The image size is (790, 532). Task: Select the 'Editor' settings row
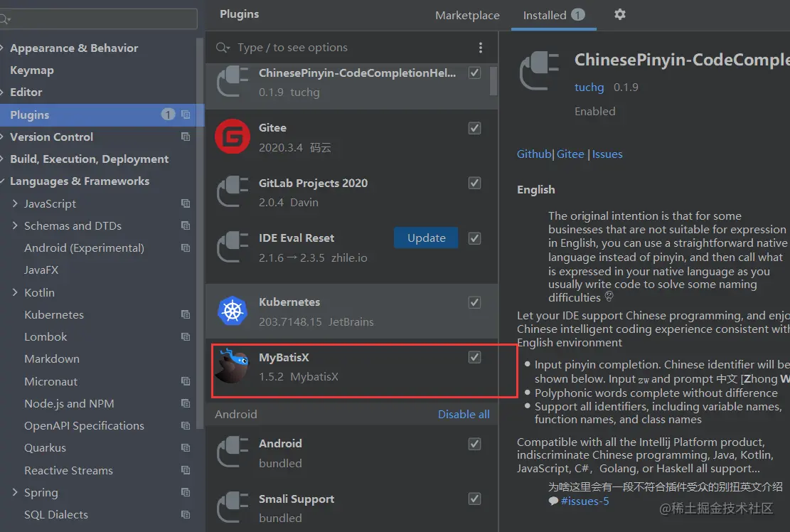pos(98,92)
